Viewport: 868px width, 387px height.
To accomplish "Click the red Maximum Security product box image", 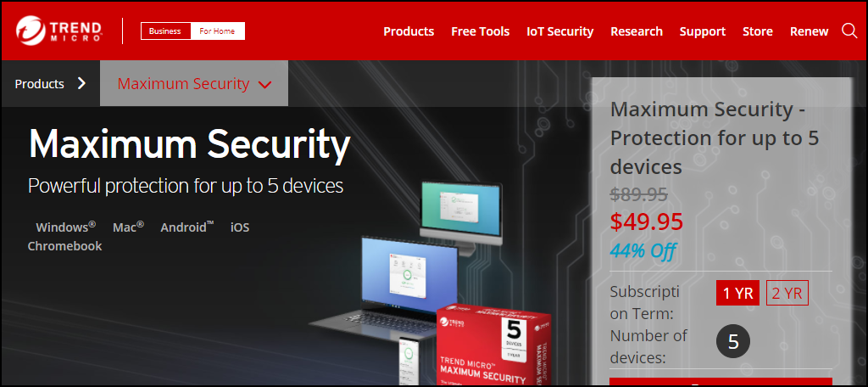I will pyautogui.click(x=492, y=345).
